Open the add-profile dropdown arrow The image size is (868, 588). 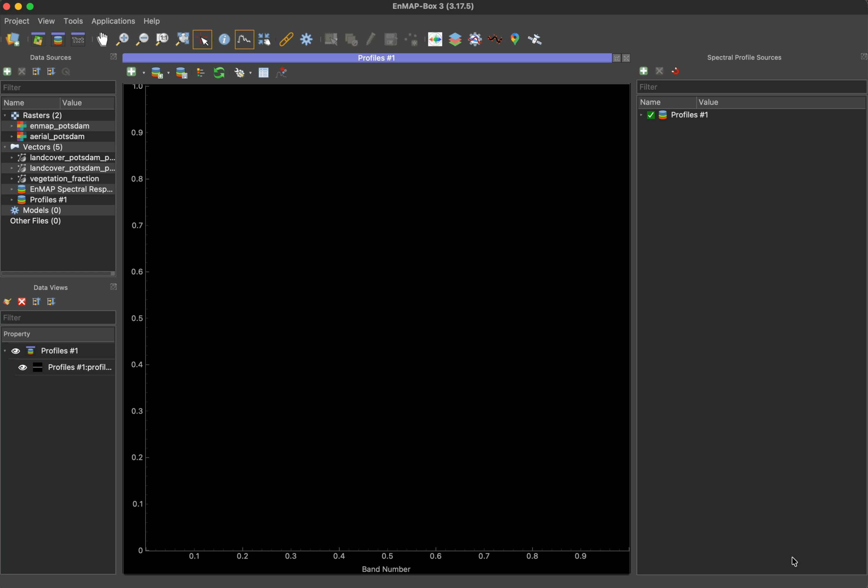pos(144,73)
